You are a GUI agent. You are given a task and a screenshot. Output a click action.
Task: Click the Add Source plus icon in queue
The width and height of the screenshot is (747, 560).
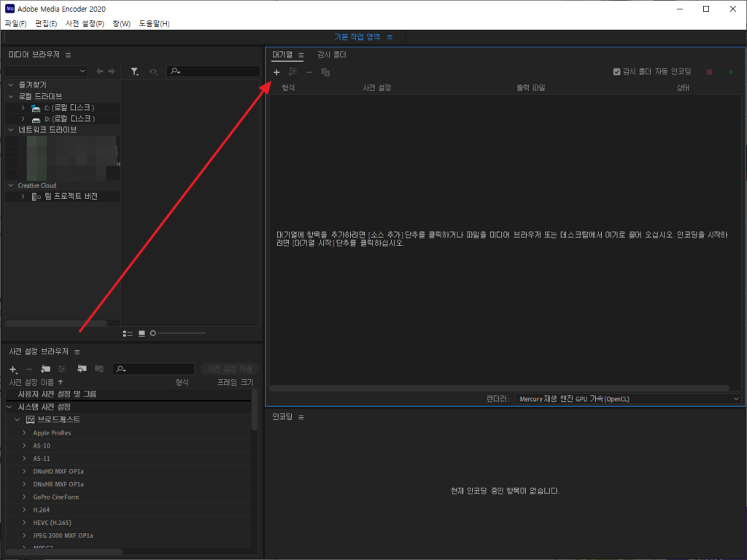276,72
